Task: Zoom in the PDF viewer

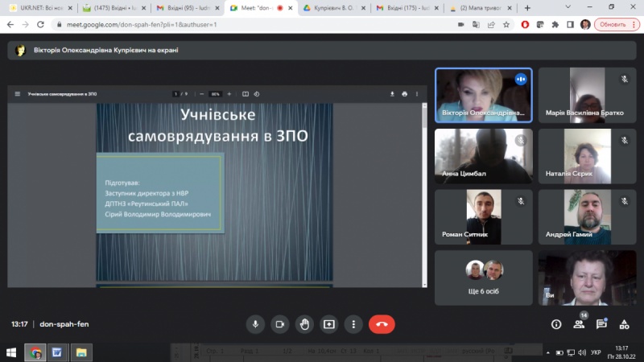Action: click(229, 94)
